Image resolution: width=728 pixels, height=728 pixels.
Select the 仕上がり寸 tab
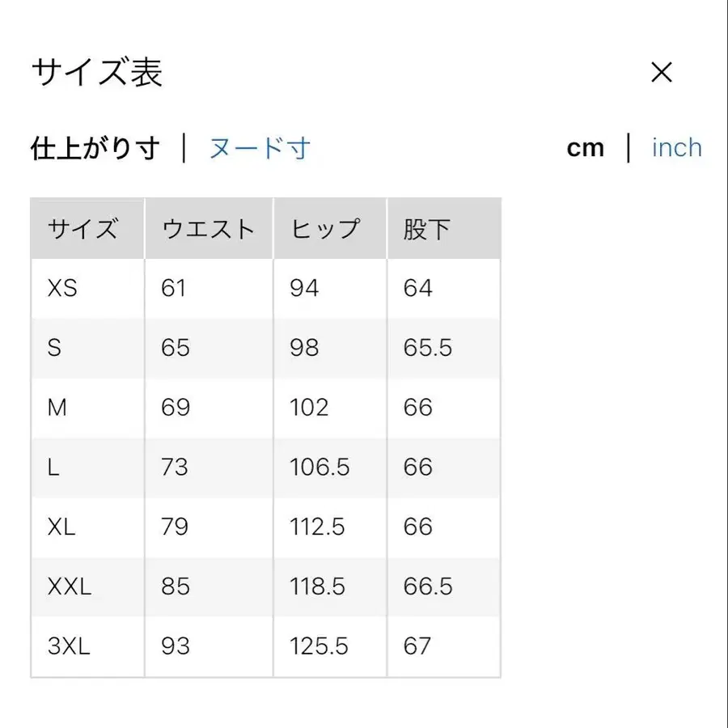point(94,147)
